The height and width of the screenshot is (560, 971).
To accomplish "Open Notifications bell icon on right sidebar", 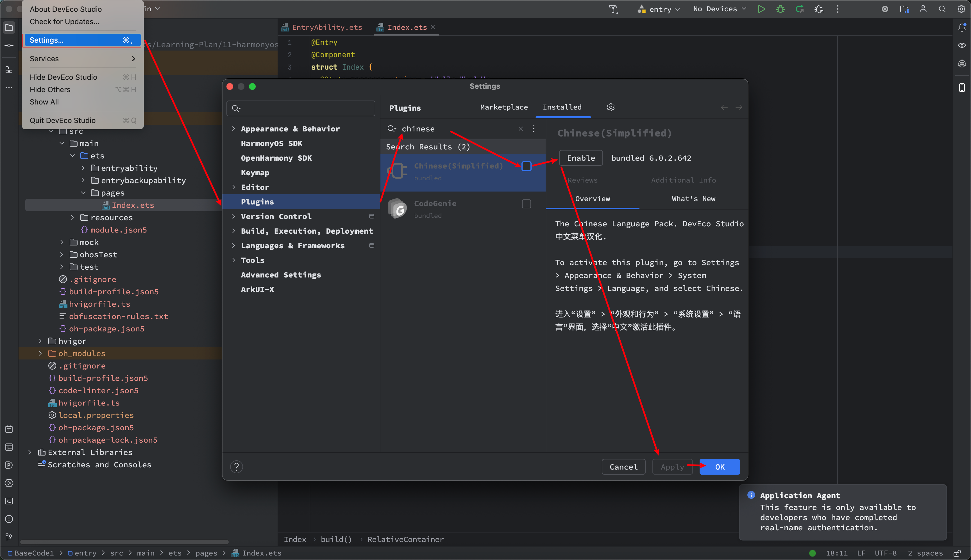I will [x=962, y=28].
